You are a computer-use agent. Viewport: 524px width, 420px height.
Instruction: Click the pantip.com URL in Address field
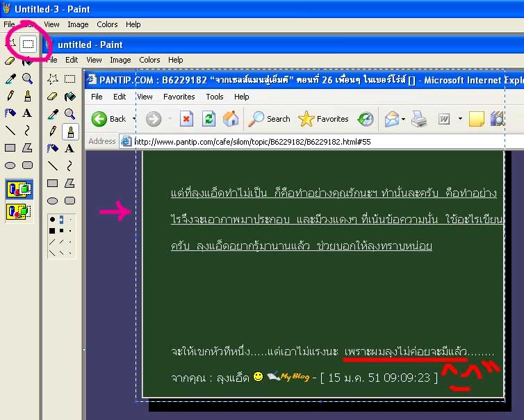(x=252, y=142)
